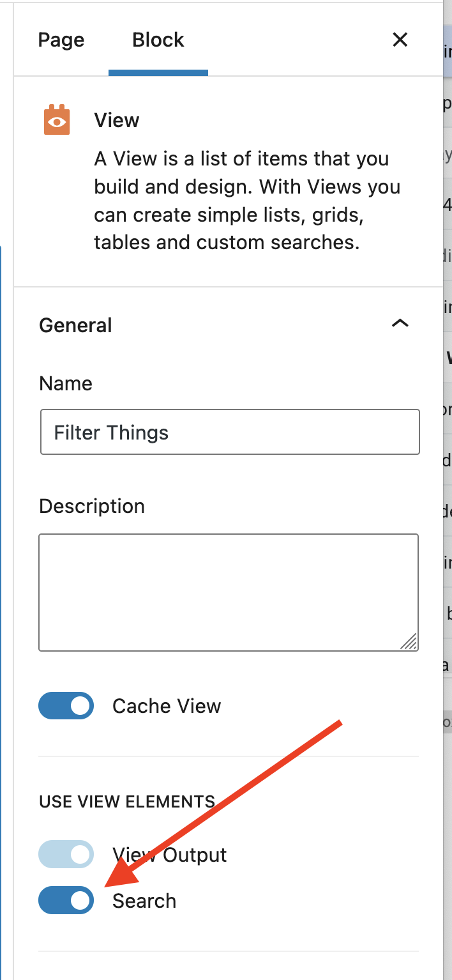
Task: Click the General section heading
Action: tap(75, 325)
